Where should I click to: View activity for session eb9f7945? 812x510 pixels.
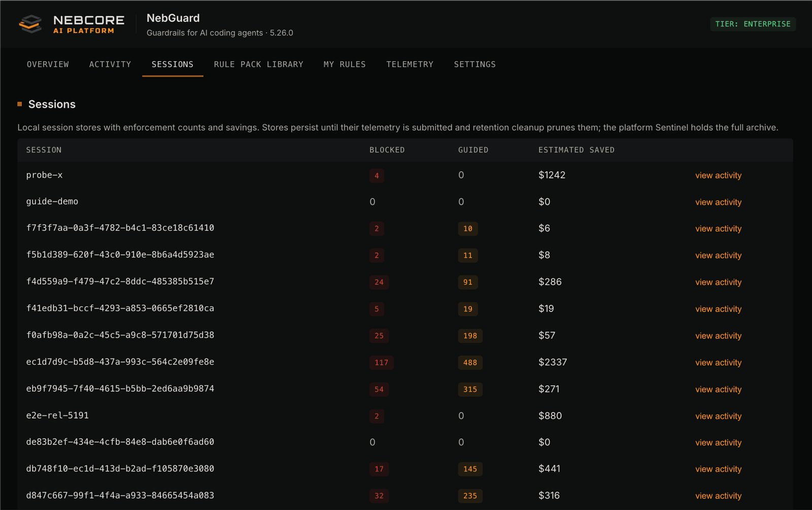coord(718,390)
